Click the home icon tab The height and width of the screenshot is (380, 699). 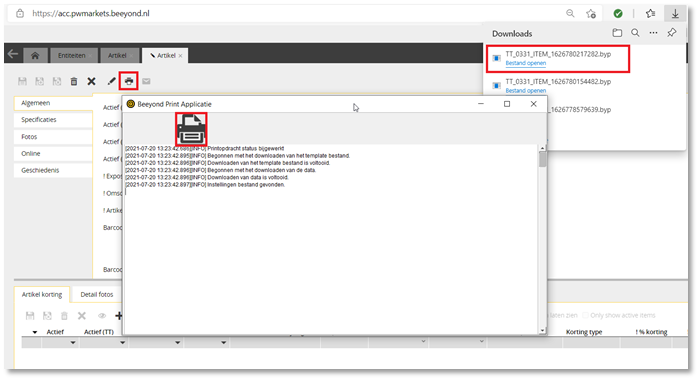pos(35,55)
